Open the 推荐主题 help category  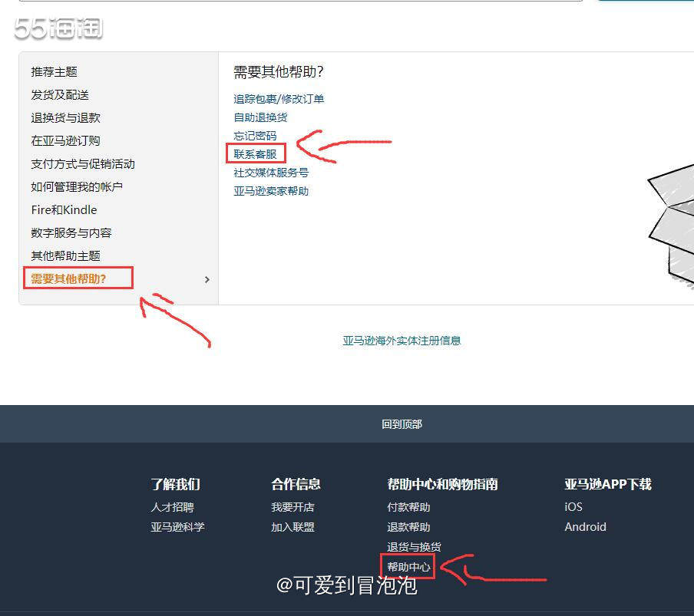(54, 71)
